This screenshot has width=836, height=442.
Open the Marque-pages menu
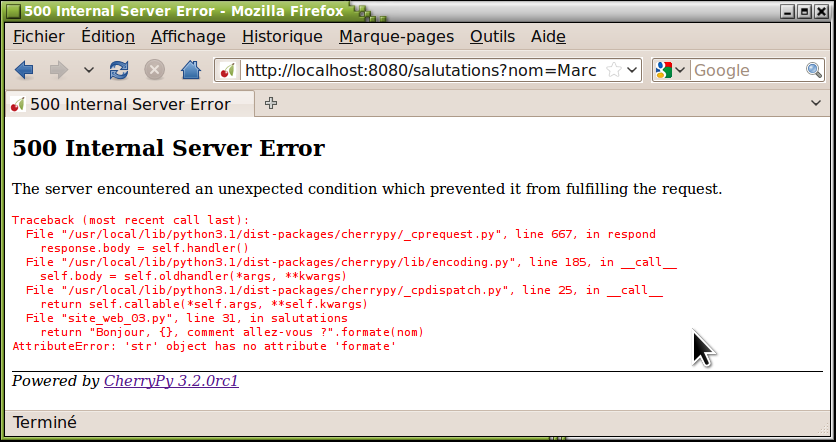click(x=396, y=37)
